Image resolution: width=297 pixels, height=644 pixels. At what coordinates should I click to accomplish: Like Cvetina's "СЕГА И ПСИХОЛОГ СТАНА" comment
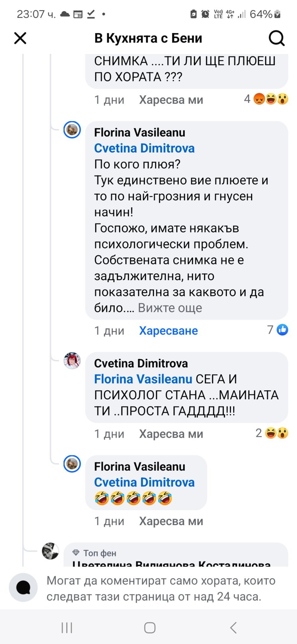coord(171,434)
